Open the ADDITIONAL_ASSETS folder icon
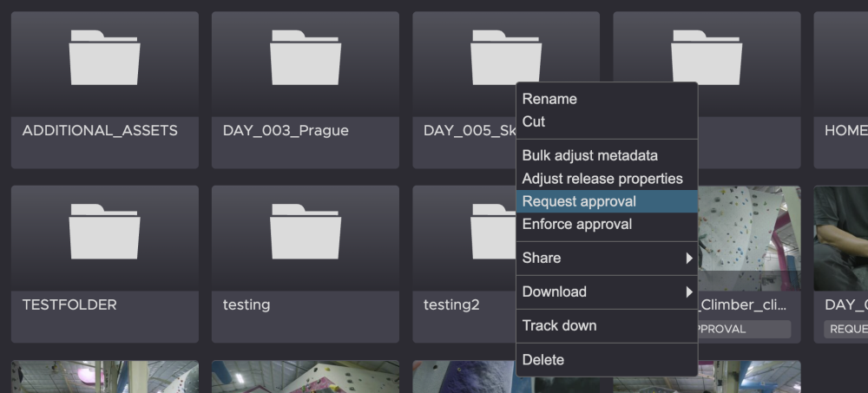Image resolution: width=868 pixels, height=393 pixels. tap(104, 57)
